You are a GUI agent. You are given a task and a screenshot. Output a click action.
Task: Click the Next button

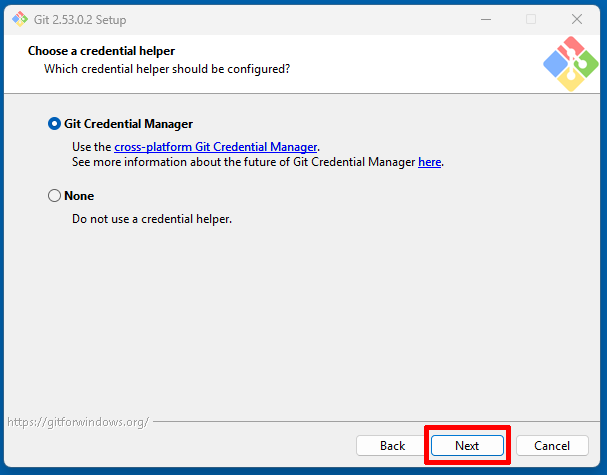tap(467, 446)
